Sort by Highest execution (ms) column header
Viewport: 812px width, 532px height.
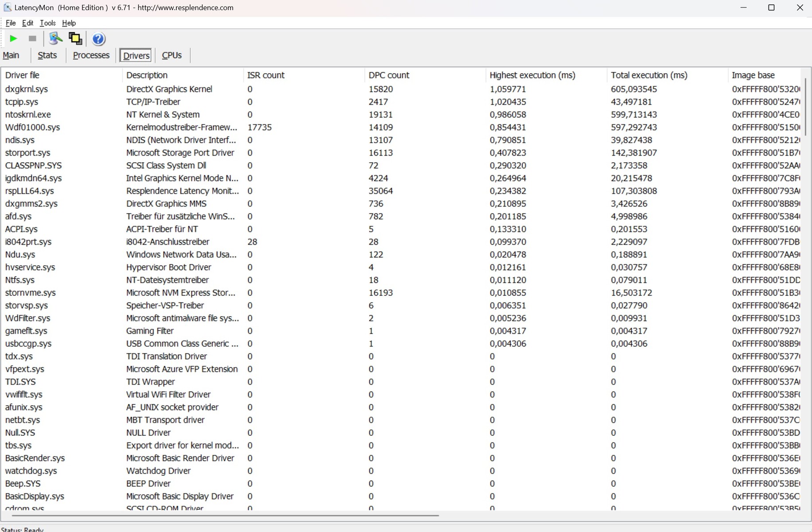point(532,75)
